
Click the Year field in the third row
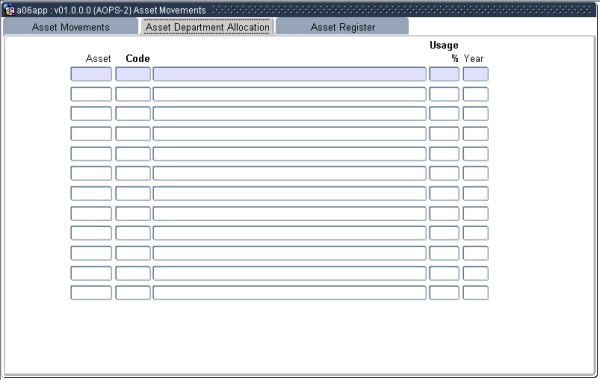475,114
